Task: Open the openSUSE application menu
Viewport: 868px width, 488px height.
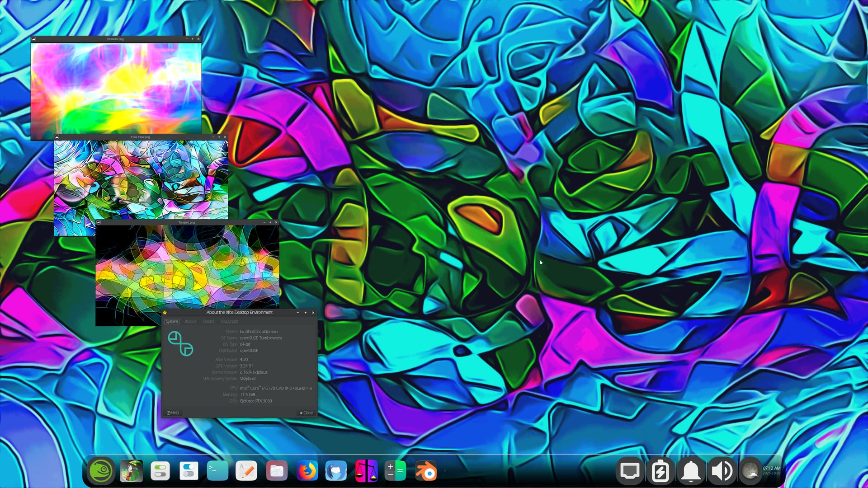Action: tap(100, 471)
